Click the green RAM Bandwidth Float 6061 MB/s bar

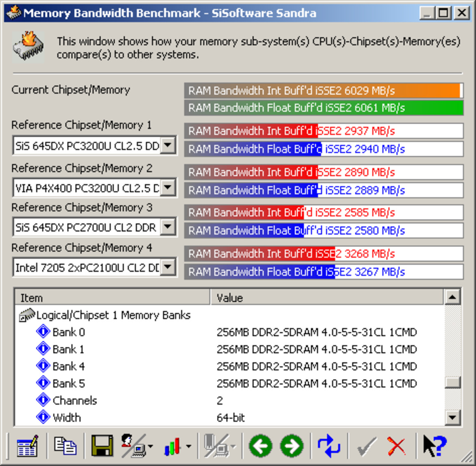(x=323, y=108)
